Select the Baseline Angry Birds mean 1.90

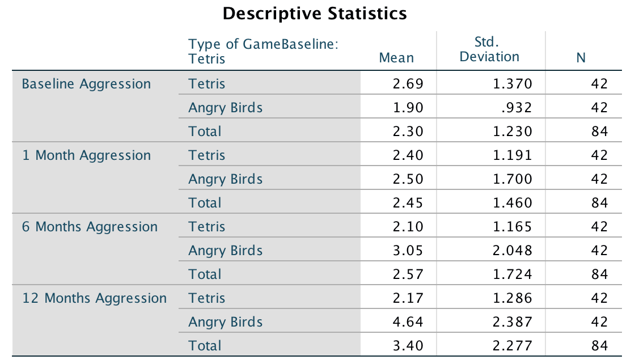coord(408,108)
